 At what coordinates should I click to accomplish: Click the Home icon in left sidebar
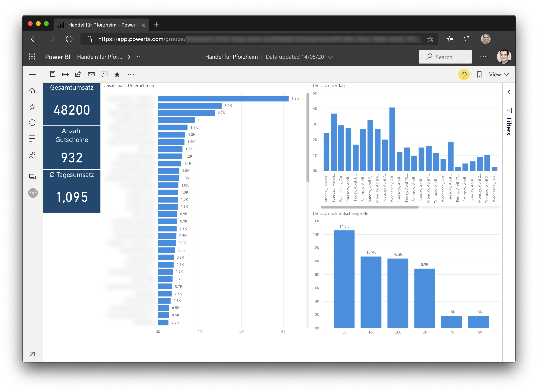(32, 91)
